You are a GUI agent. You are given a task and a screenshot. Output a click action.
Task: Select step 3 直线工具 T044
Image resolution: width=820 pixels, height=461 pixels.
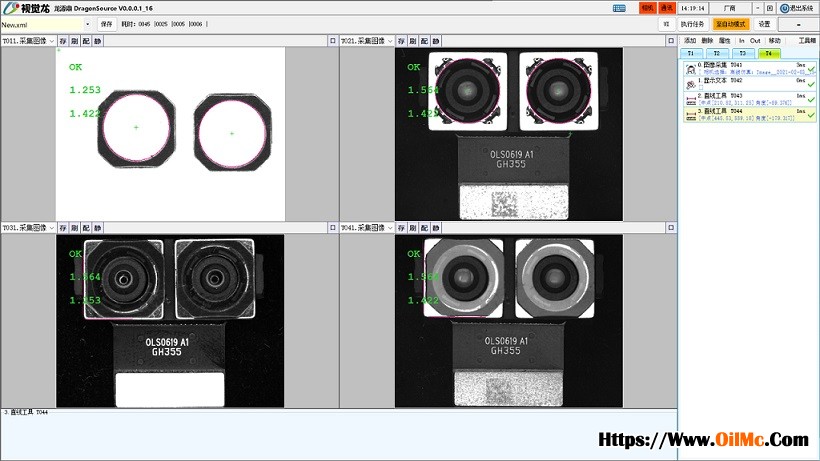pyautogui.click(x=749, y=114)
